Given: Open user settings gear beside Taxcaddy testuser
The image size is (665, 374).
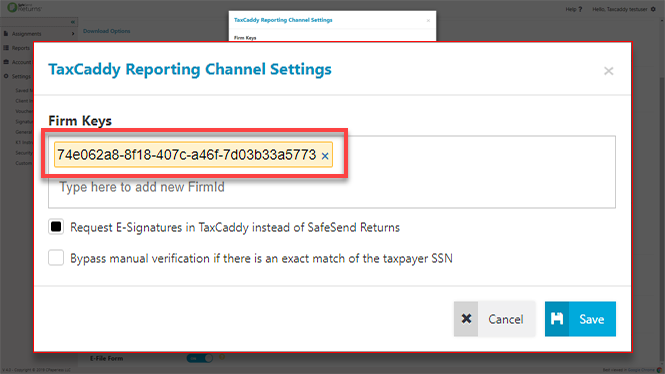Looking at the screenshot, I should coord(653,9).
